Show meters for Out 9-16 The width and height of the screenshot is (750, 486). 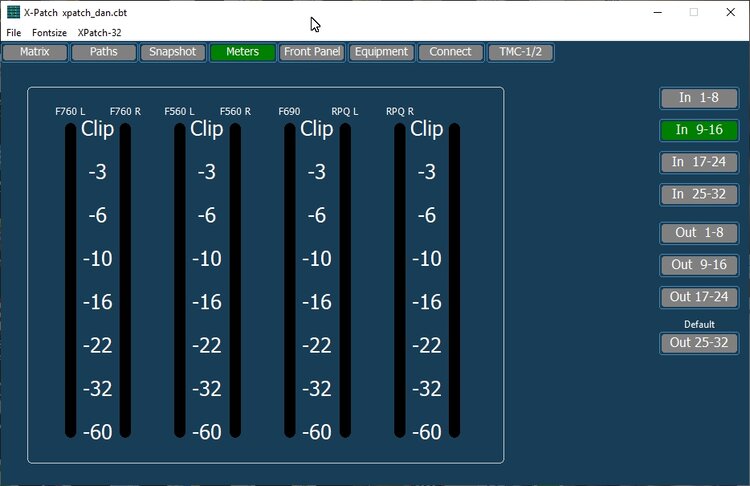[x=699, y=265]
